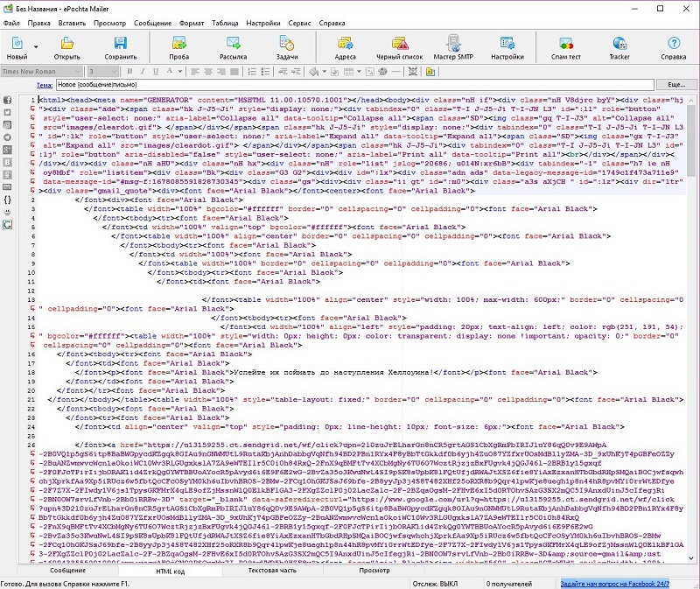The width and height of the screenshot is (700, 589).
Task: Click the Открыть folder icon
Action: pyautogui.click(x=67, y=43)
